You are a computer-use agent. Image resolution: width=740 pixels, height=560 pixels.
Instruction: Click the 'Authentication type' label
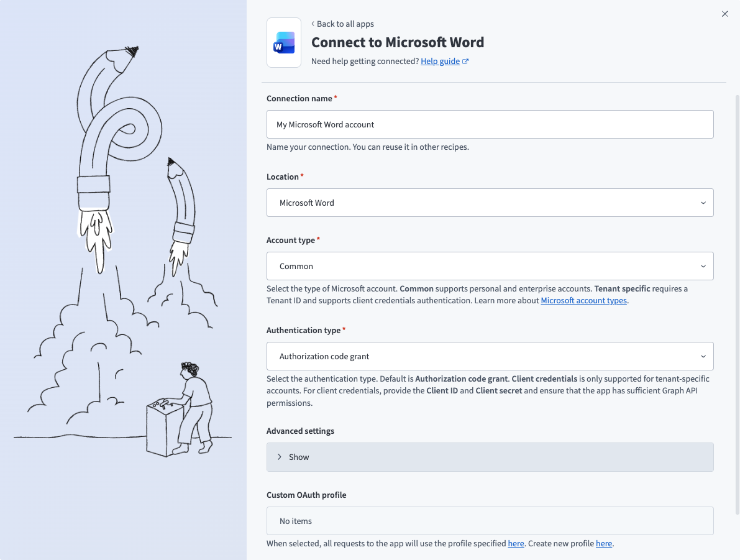point(303,330)
